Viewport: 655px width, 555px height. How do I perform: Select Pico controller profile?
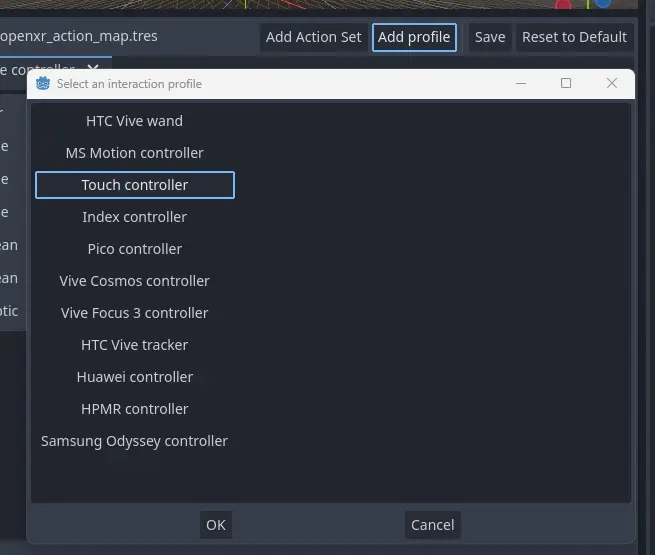pos(134,249)
